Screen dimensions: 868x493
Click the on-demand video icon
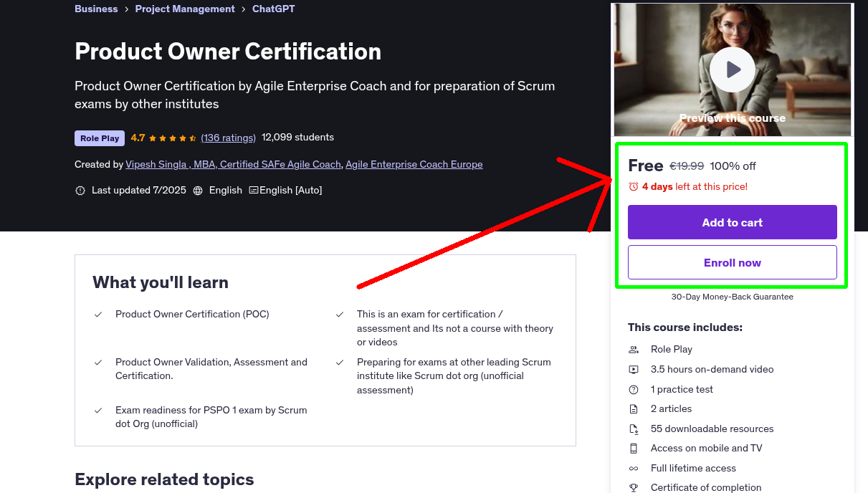pos(634,370)
